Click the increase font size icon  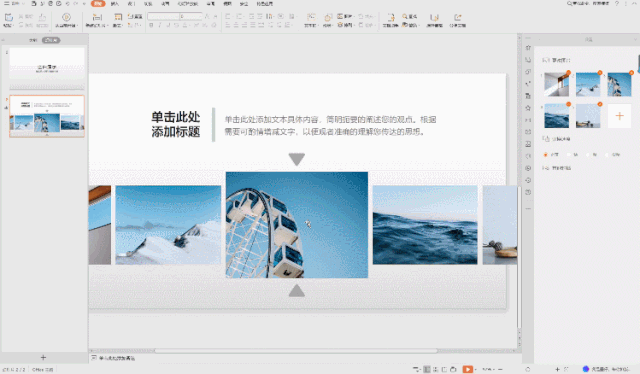click(207, 16)
